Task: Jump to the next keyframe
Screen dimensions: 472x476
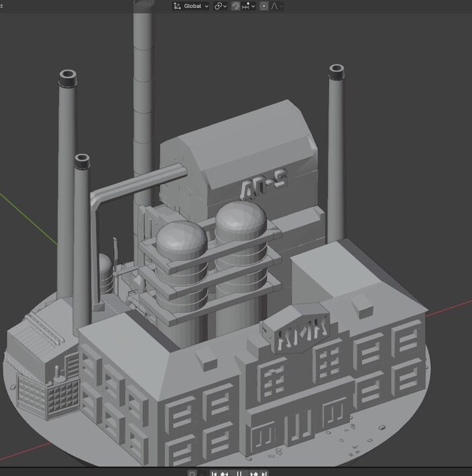Action: click(254, 473)
